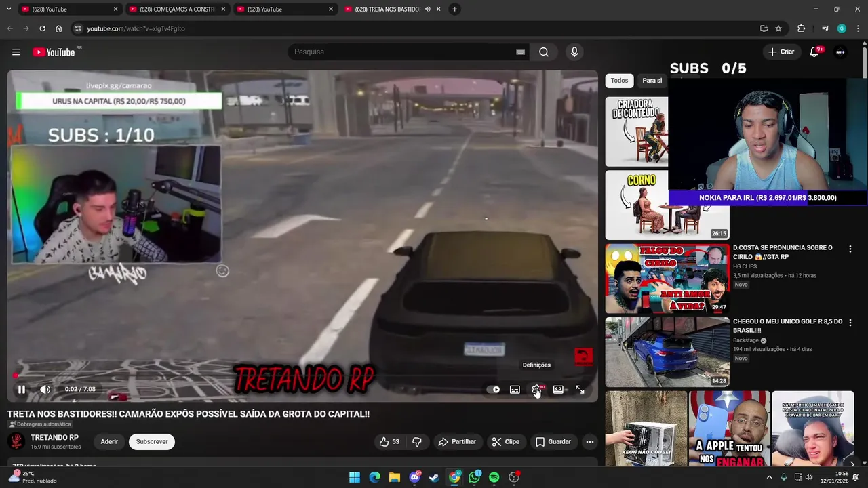Image resolution: width=868 pixels, height=488 pixels.
Task: Click the address bar URL
Action: (x=136, y=28)
